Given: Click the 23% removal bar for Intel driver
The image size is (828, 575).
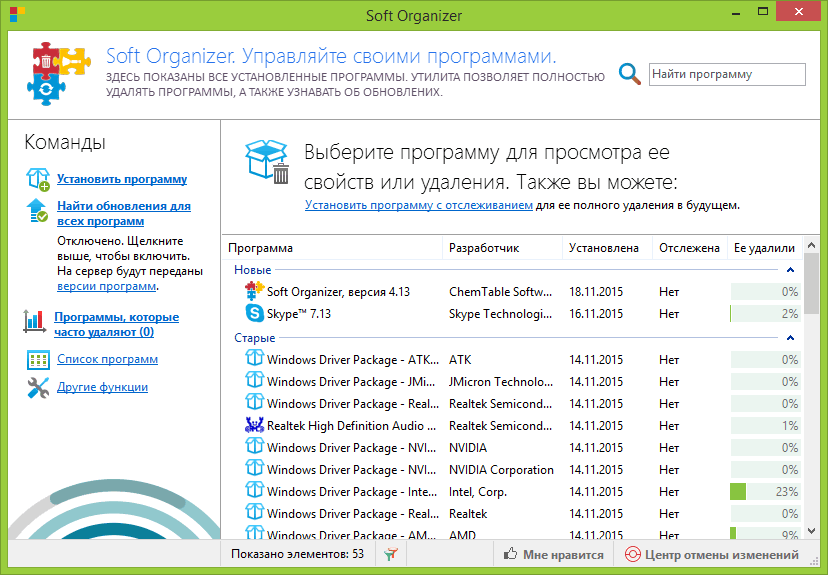Looking at the screenshot, I should (x=764, y=492).
